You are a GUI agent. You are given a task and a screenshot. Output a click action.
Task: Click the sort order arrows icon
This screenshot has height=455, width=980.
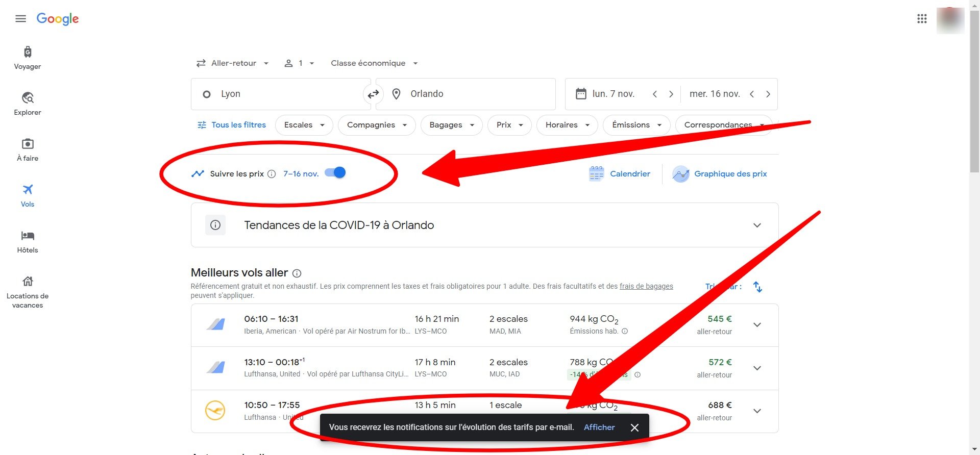(757, 287)
